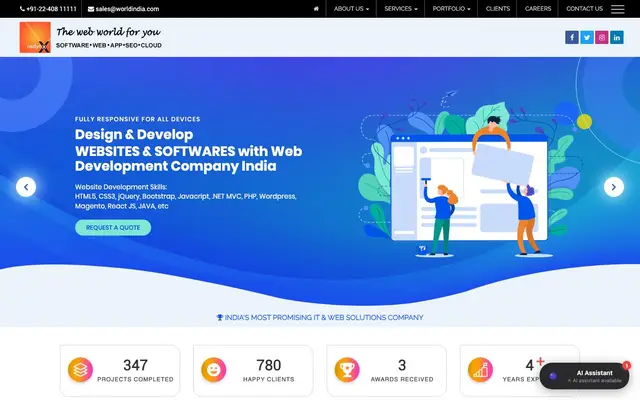
Task: Open the LinkedIn social icon
Action: (617, 38)
